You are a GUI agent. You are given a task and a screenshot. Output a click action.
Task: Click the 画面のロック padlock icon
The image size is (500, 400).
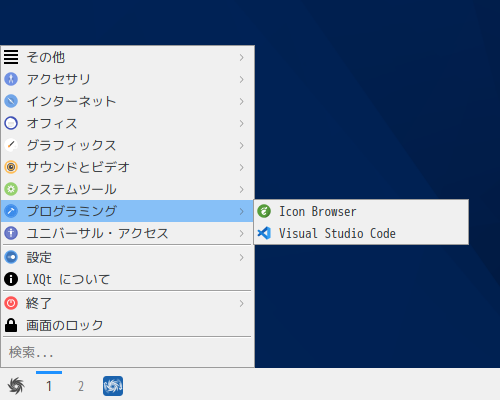pyautogui.click(x=11, y=325)
